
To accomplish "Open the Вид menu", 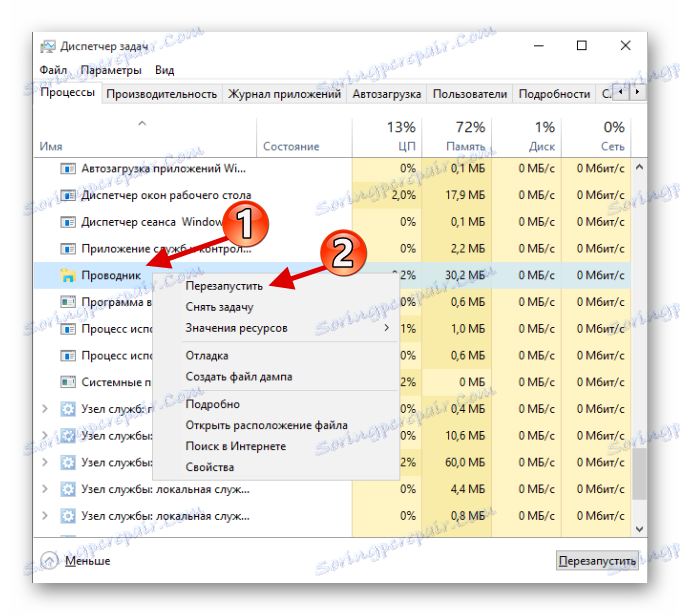I will [164, 70].
